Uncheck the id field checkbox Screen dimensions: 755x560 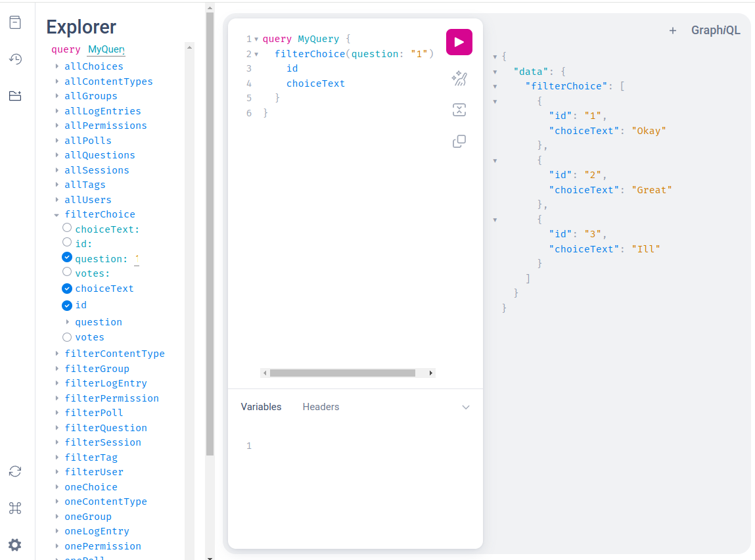(x=67, y=305)
